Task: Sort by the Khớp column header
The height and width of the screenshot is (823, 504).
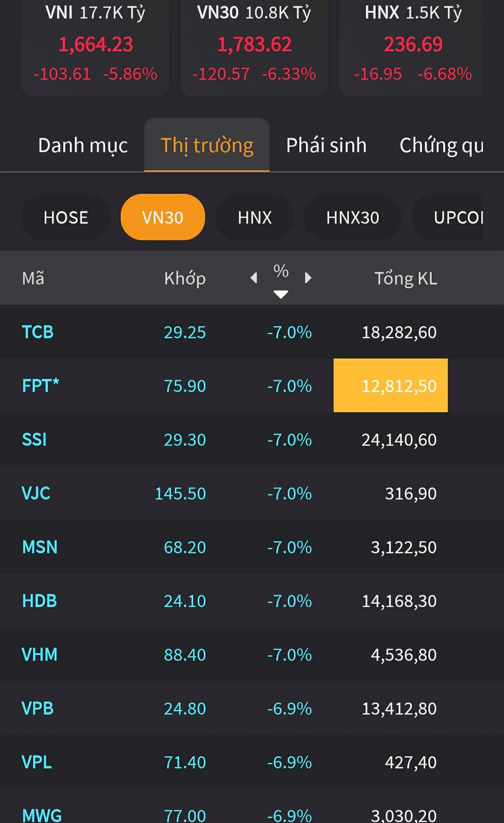Action: (x=185, y=279)
